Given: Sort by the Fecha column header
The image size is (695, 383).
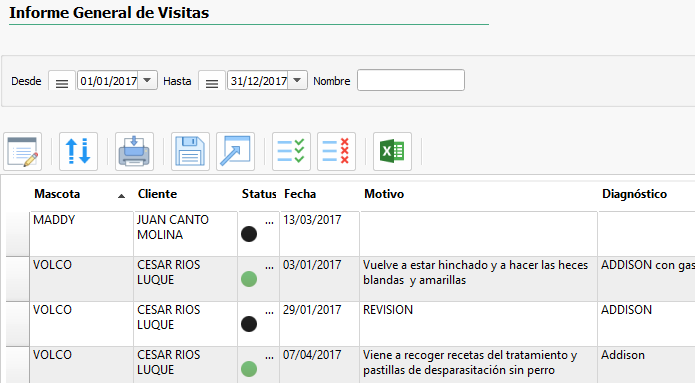Looking at the screenshot, I should (300, 194).
